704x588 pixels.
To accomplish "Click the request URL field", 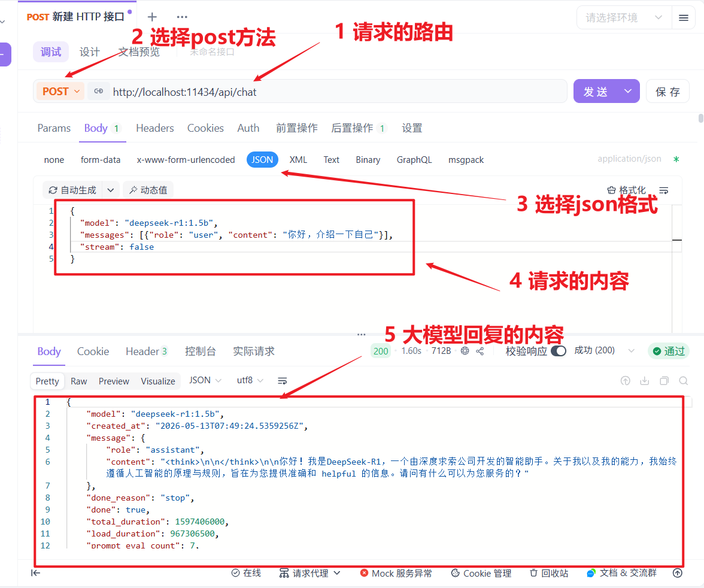I will (x=336, y=92).
